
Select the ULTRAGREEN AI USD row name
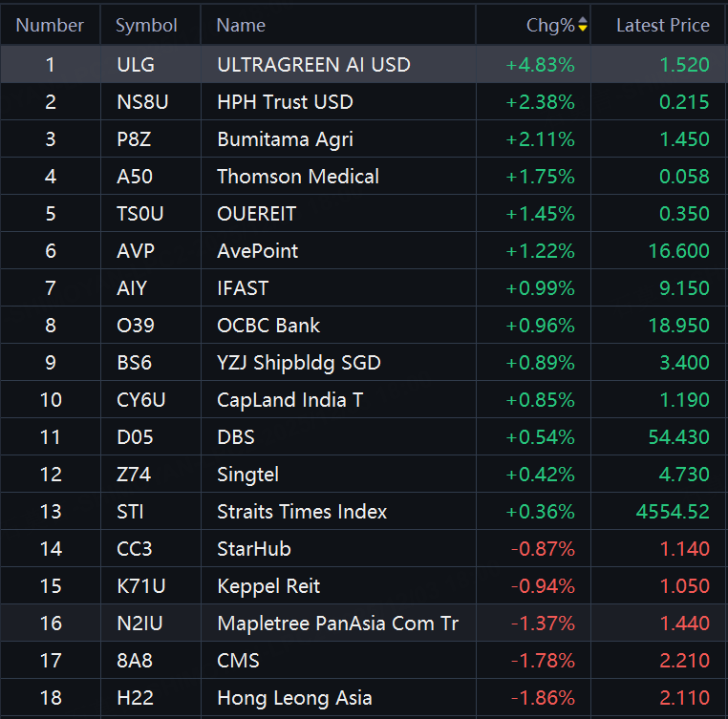coord(313,65)
